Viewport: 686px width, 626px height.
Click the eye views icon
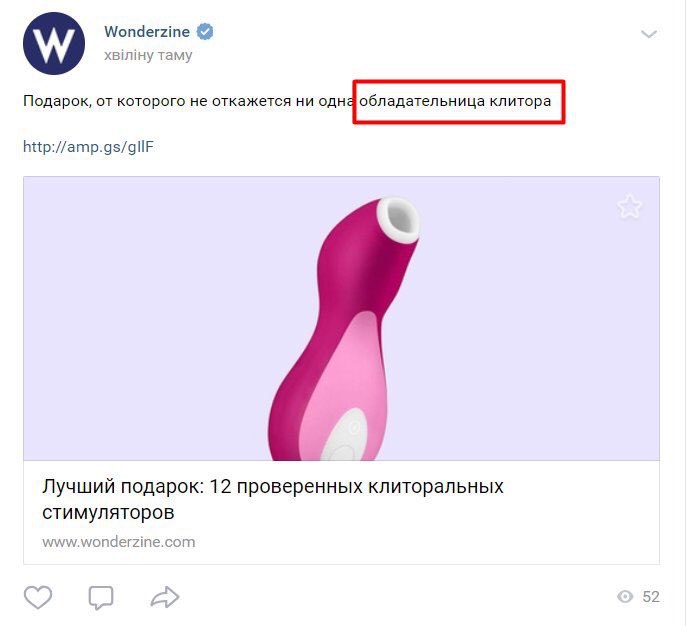[625, 597]
